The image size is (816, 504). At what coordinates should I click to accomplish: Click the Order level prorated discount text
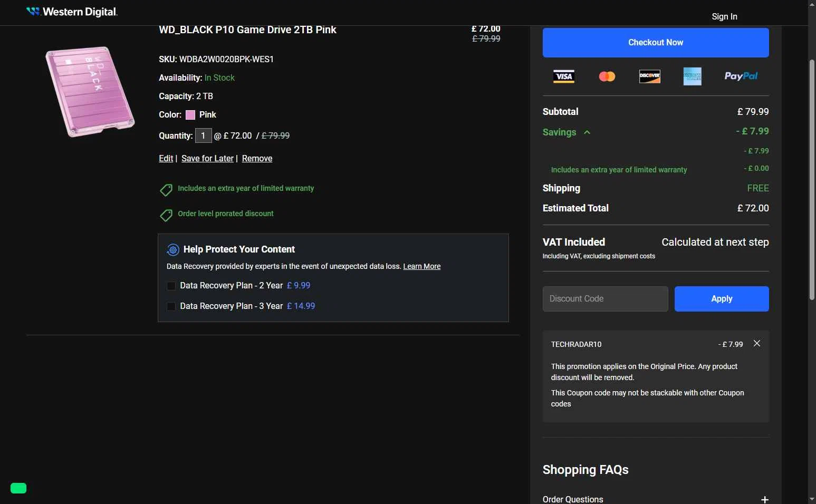tap(226, 214)
